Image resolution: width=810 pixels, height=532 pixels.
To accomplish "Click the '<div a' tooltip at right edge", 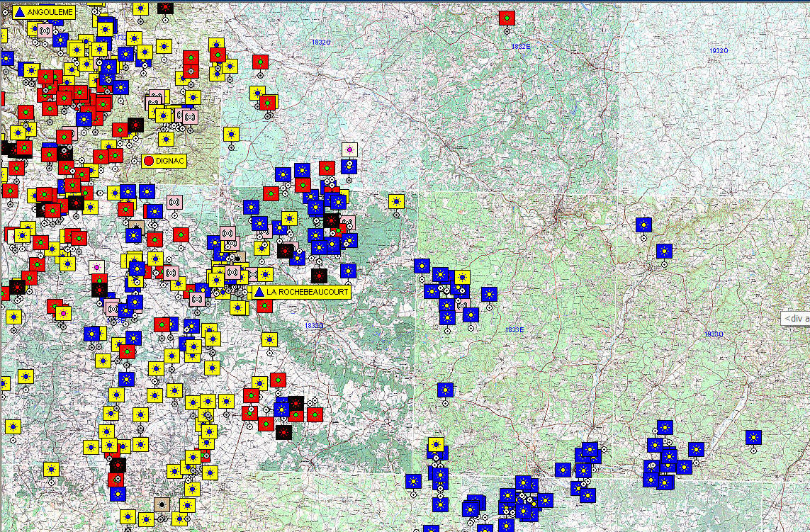I will click(797, 319).
